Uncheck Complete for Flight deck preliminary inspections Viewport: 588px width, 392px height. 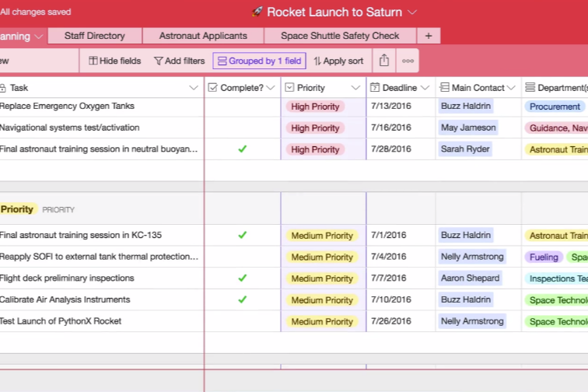(242, 278)
